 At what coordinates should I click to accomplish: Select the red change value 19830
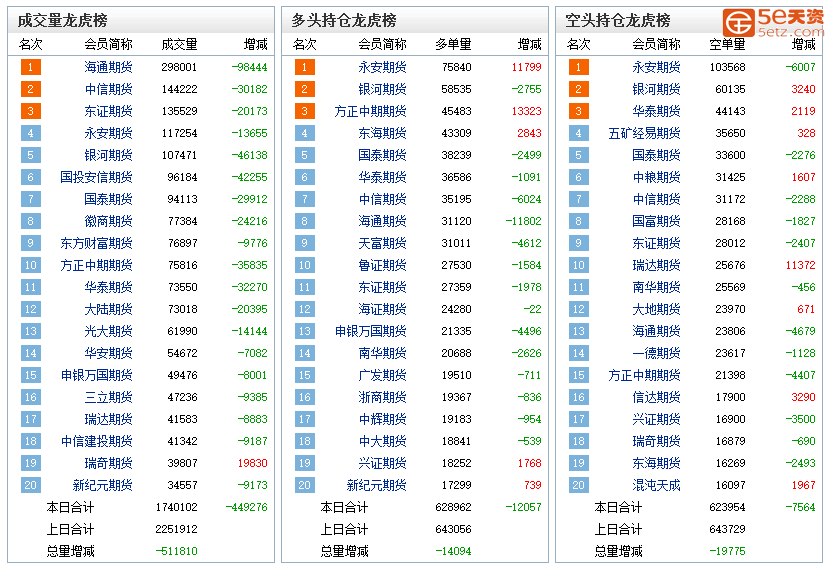[252, 463]
